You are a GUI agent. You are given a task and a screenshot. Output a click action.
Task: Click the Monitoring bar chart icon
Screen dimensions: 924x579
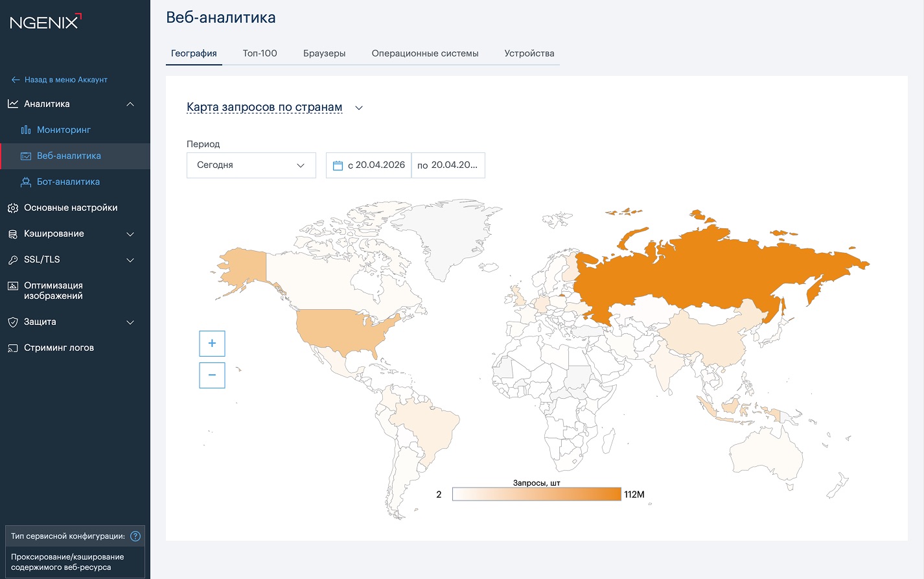pyautogui.click(x=26, y=130)
